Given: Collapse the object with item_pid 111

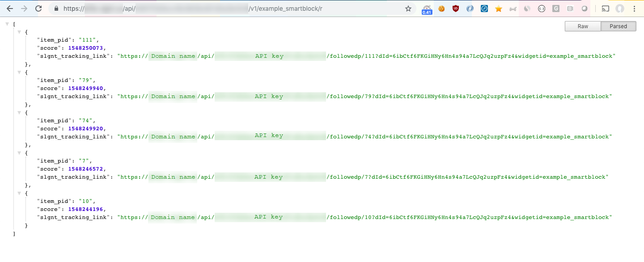Looking at the screenshot, I should (19, 32).
